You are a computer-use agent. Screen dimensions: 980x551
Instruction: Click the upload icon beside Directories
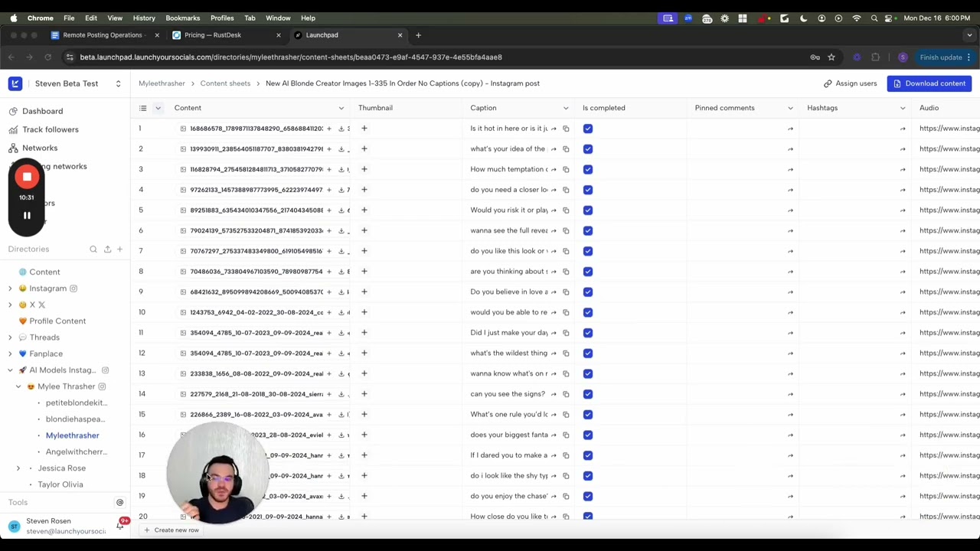(107, 249)
